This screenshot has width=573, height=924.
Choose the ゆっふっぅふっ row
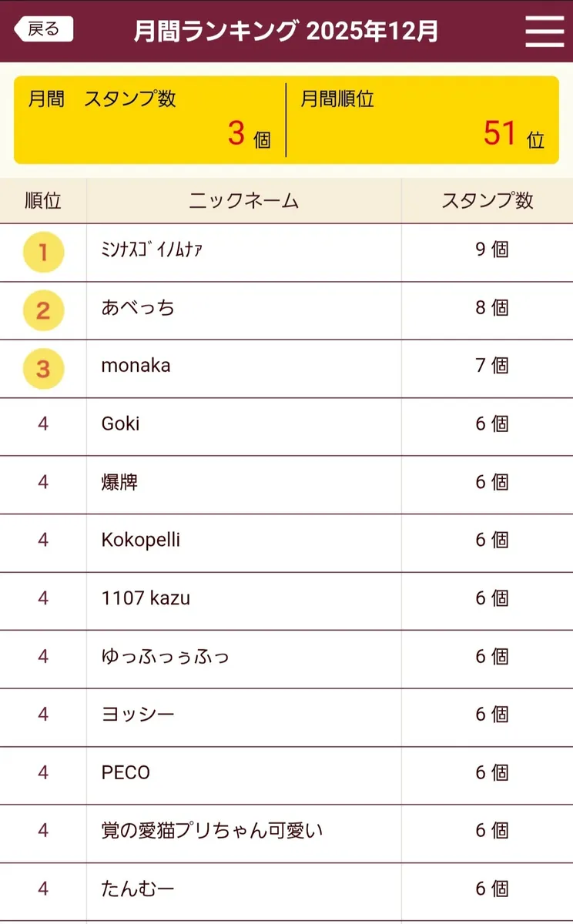[x=165, y=656]
